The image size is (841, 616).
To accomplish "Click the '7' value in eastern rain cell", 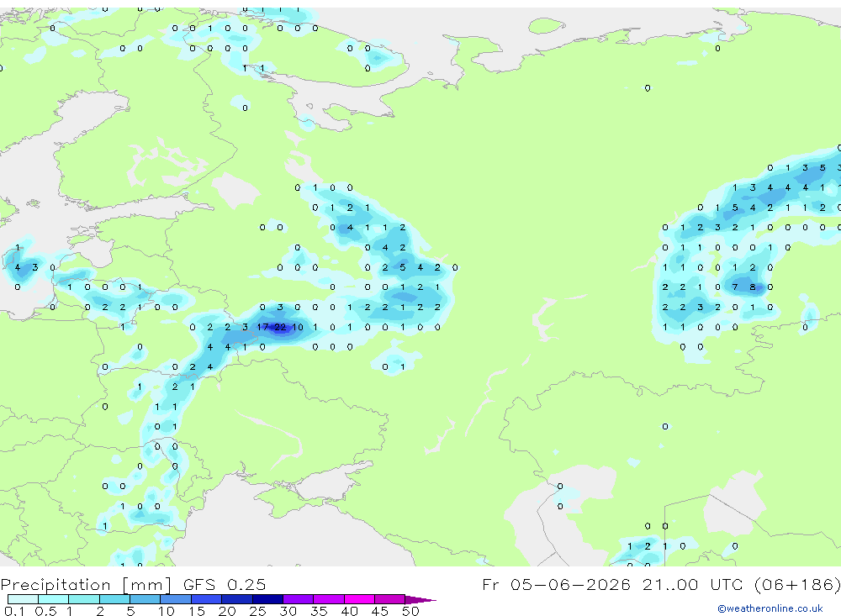I will [x=735, y=287].
